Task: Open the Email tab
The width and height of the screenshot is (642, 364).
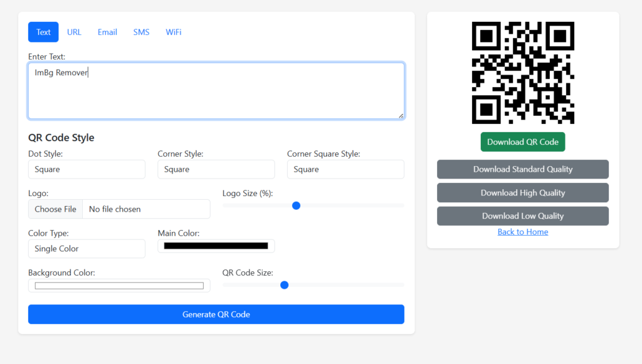Action: (x=107, y=32)
